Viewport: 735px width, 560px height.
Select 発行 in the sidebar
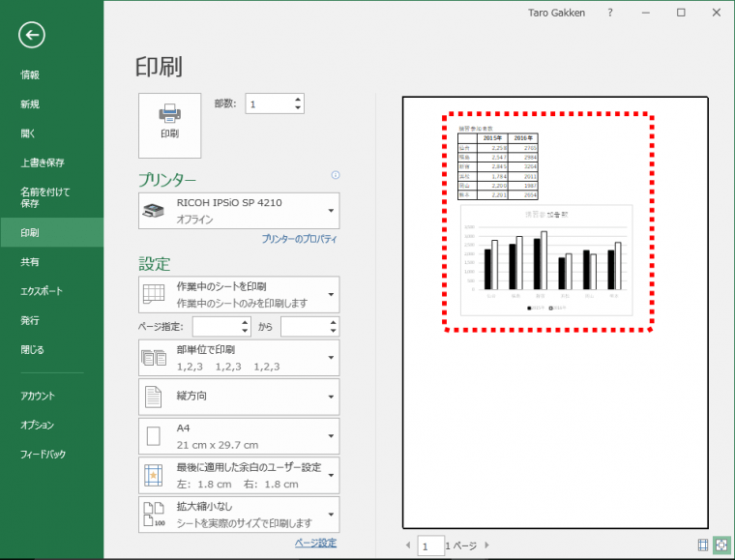coord(30,320)
